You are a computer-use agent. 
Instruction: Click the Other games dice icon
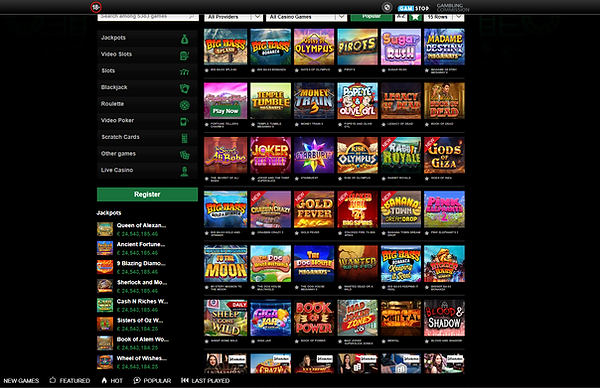click(x=184, y=155)
